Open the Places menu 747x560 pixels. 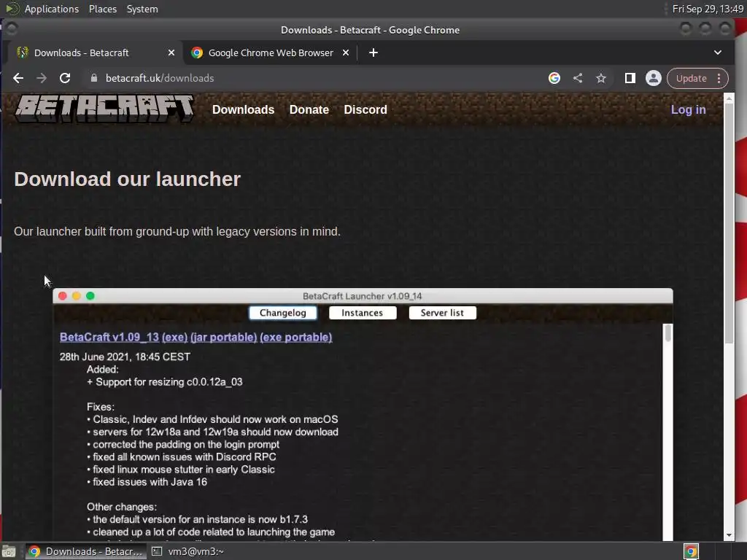[x=102, y=9]
